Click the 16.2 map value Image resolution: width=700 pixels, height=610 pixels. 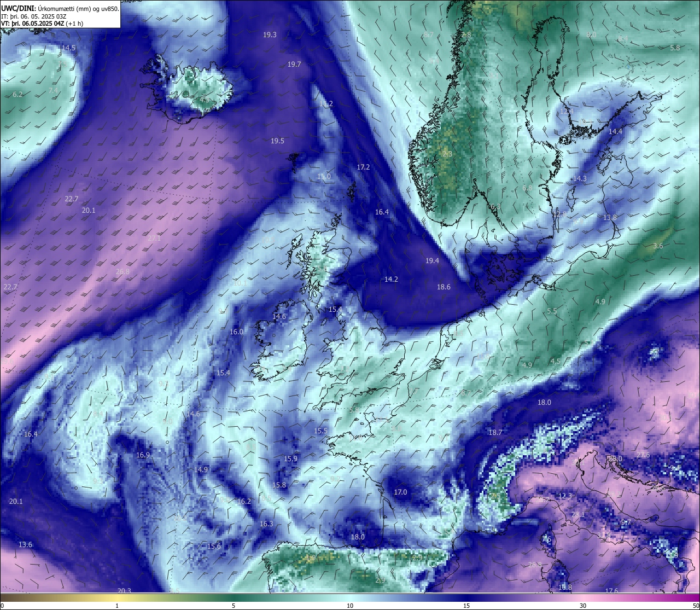coord(244,502)
